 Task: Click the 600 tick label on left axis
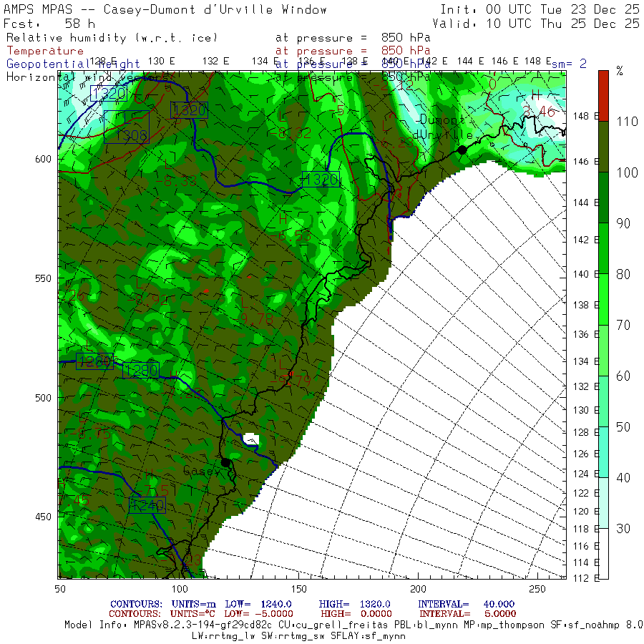pos(44,159)
